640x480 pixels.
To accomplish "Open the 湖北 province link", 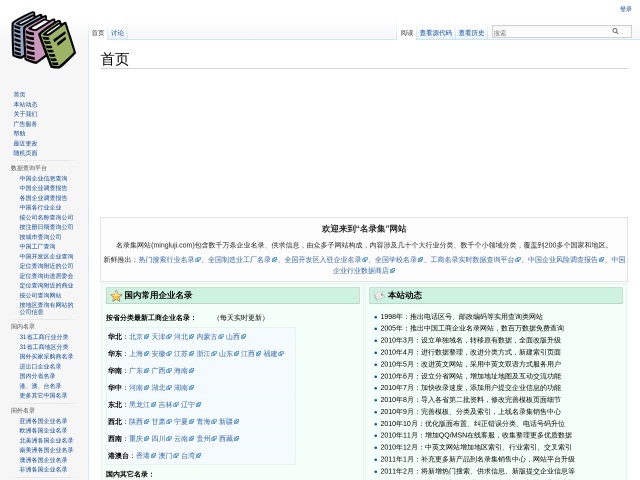I will pyautogui.click(x=161, y=388).
